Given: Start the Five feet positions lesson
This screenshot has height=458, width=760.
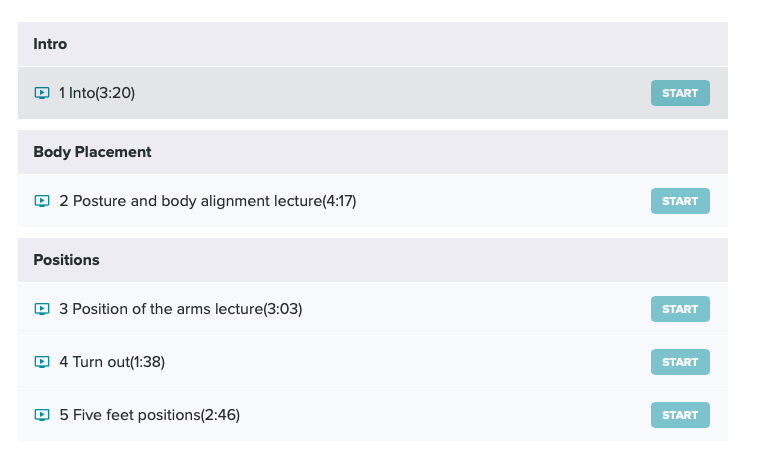Looking at the screenshot, I should (x=680, y=415).
